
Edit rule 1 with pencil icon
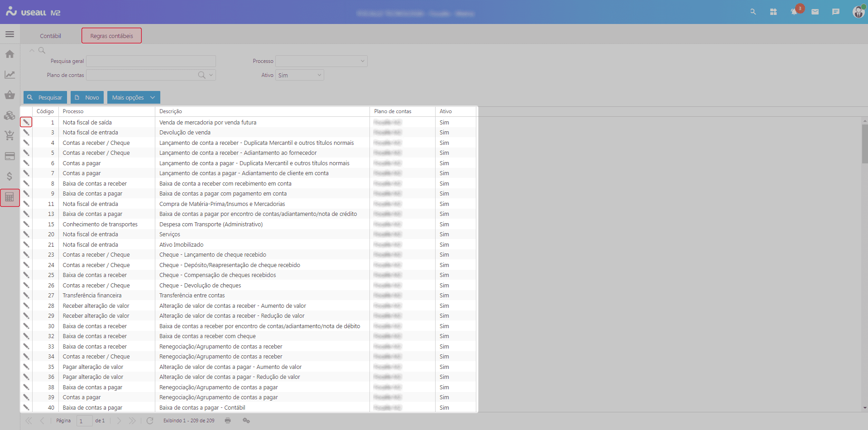point(26,122)
